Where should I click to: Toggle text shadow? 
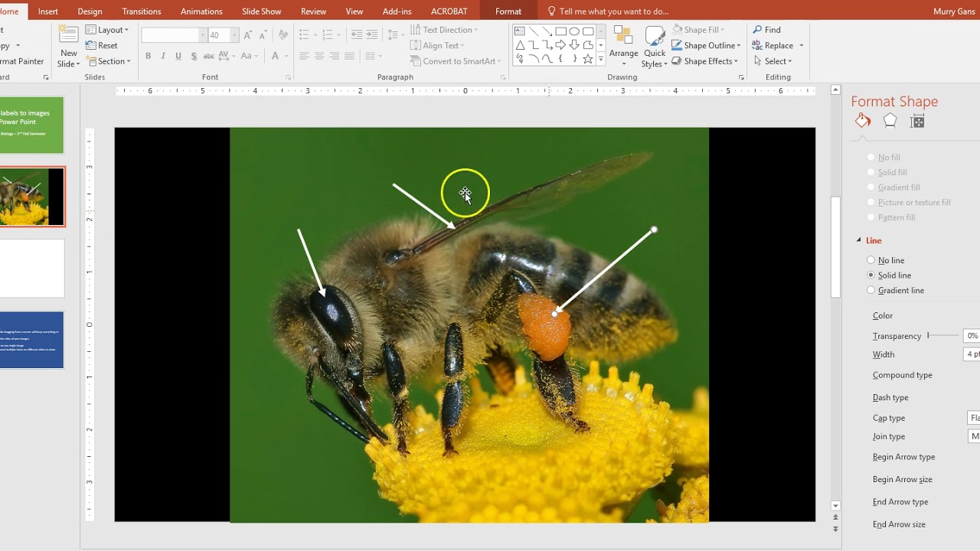(x=194, y=56)
